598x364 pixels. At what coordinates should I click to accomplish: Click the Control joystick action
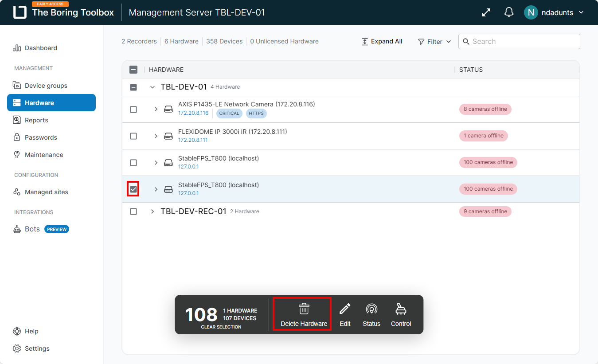click(401, 314)
